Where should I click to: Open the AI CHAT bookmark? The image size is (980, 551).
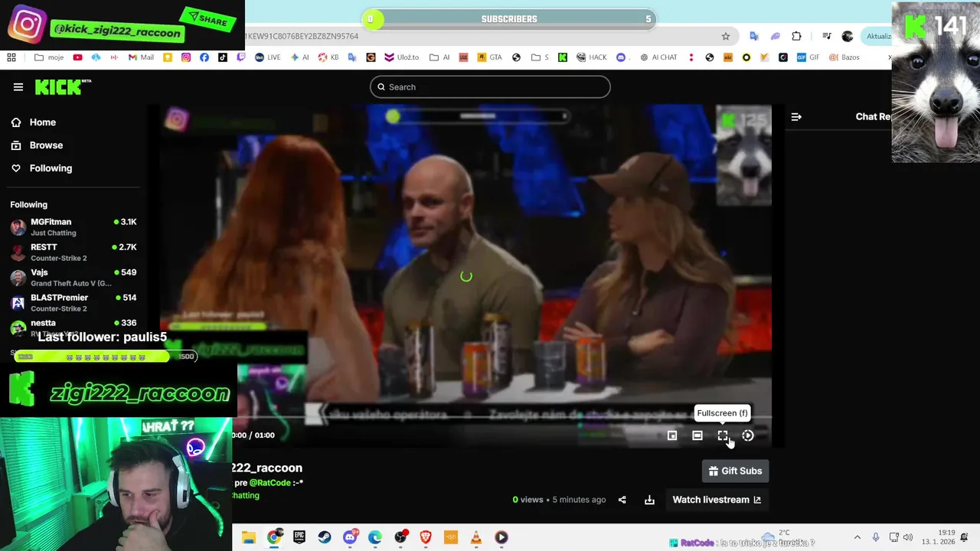coord(658,57)
